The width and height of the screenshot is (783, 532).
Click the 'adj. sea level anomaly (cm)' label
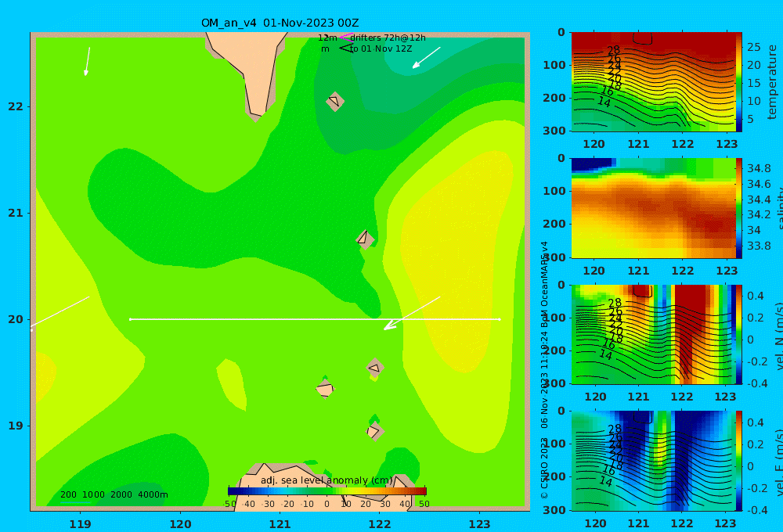(x=327, y=480)
